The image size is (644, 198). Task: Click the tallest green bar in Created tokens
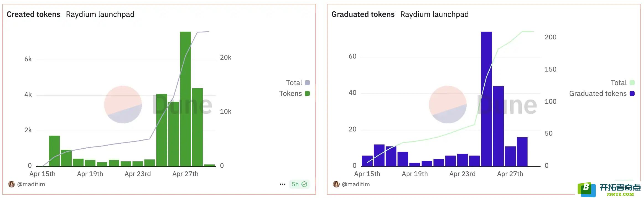(185, 99)
